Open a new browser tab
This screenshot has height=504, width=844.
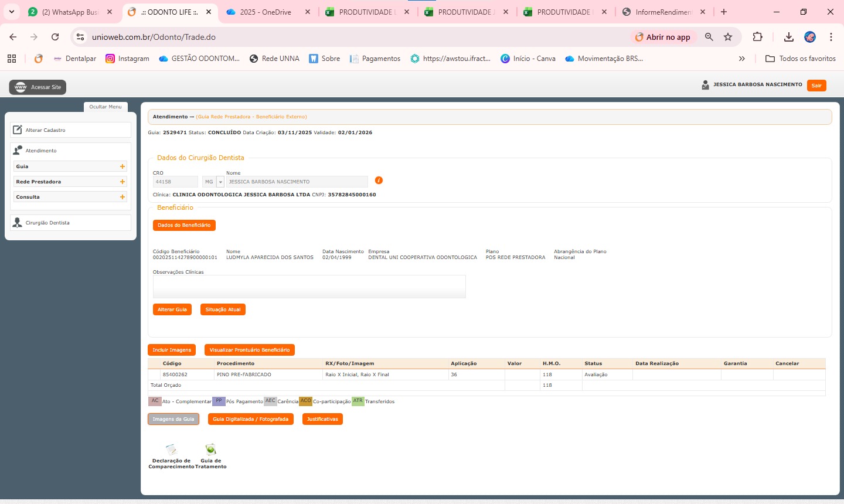(x=724, y=12)
